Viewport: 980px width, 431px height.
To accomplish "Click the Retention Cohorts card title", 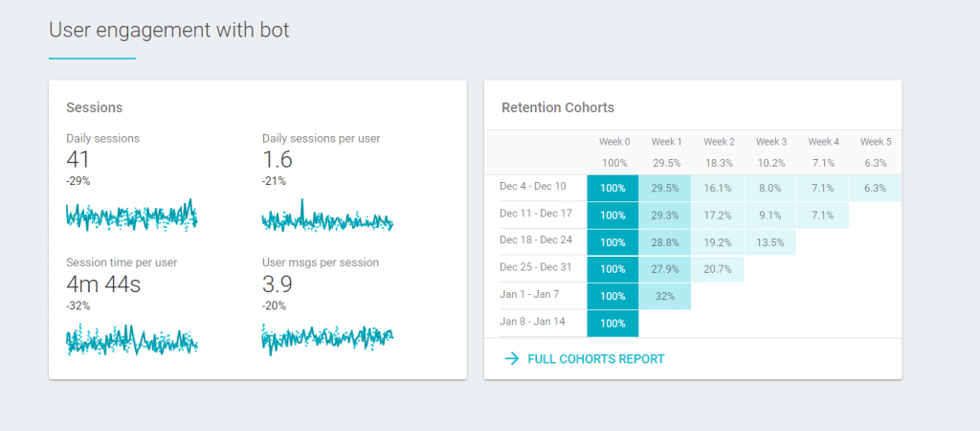I will pyautogui.click(x=558, y=107).
